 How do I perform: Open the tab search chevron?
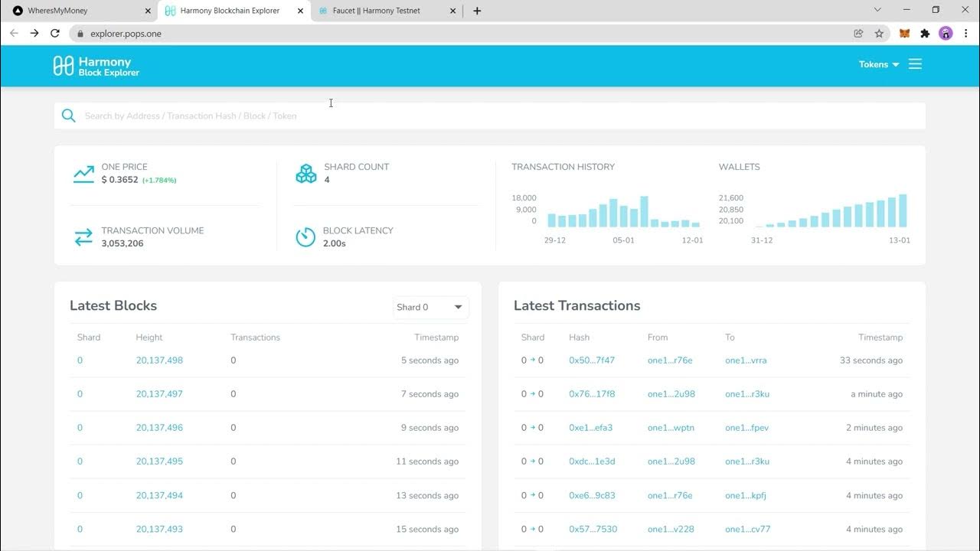pyautogui.click(x=877, y=10)
